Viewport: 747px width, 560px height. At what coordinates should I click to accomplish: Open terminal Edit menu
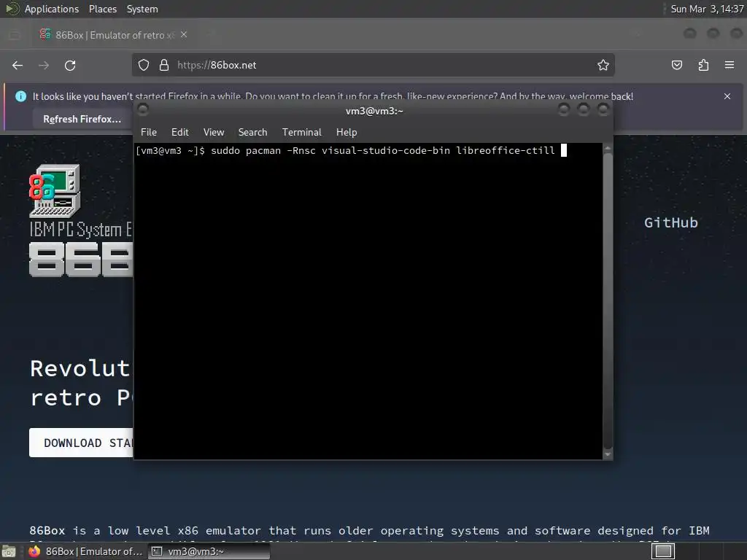(x=179, y=132)
